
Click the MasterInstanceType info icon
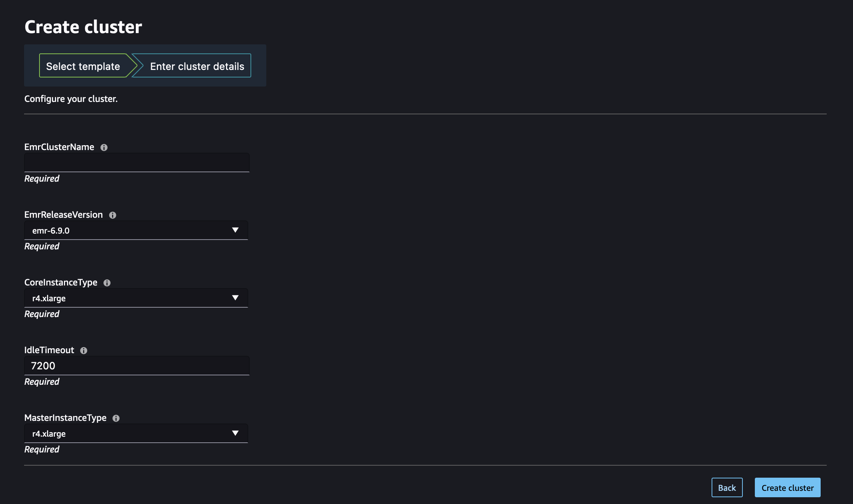pyautogui.click(x=116, y=417)
